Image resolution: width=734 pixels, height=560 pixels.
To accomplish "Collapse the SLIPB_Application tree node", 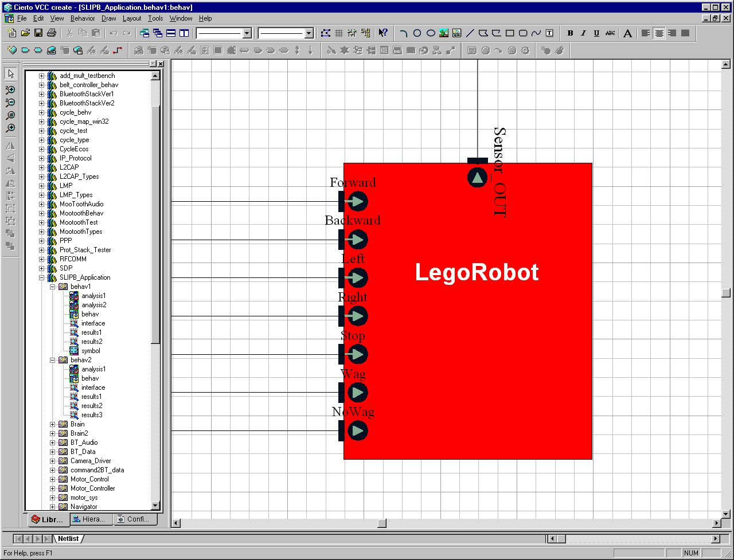I will (x=41, y=277).
